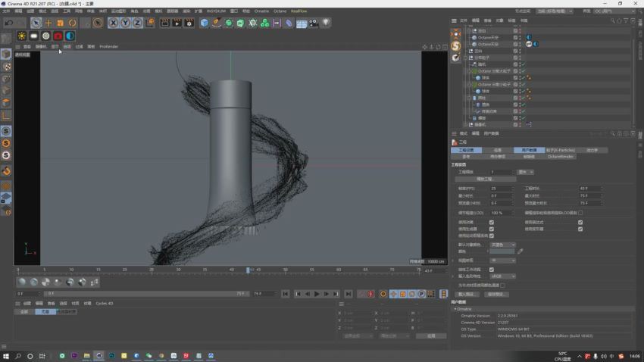This screenshot has height=362, width=644.
Task: Click Play Forward on the timeline
Action: (317, 294)
